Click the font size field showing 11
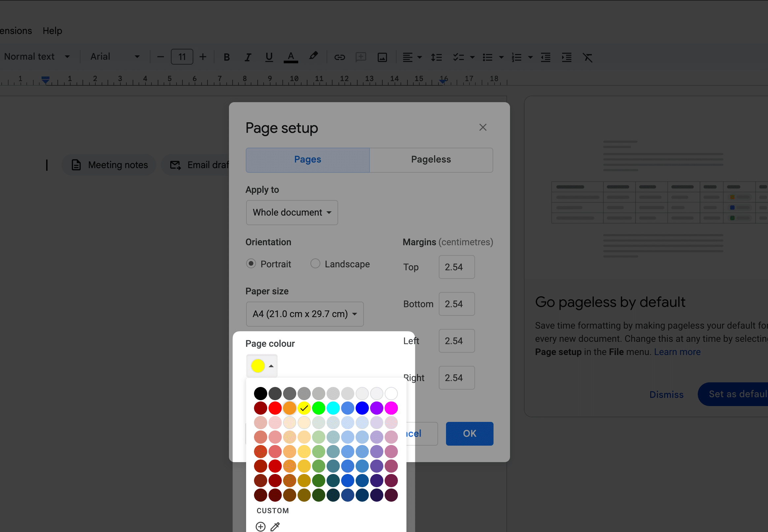 [182, 57]
